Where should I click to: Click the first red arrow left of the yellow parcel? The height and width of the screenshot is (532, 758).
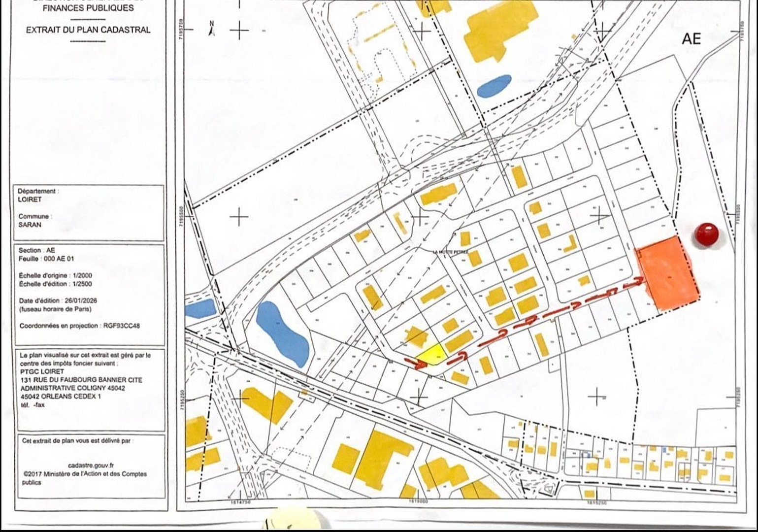[x=416, y=364]
